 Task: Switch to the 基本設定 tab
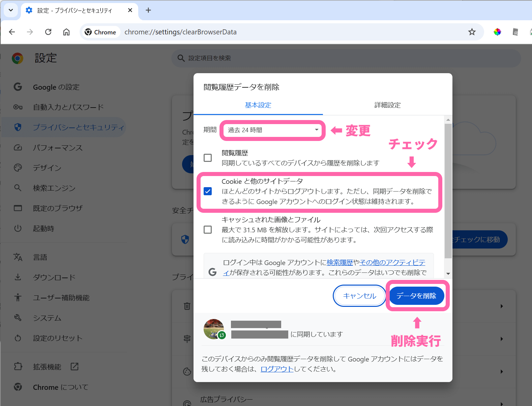(258, 105)
